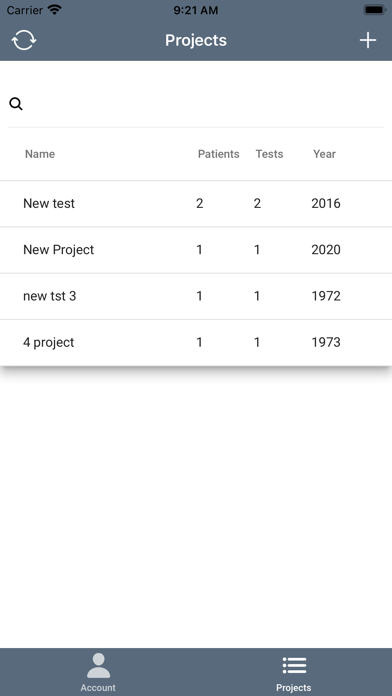
Task: Sort by the Name column header
Action: pyautogui.click(x=40, y=154)
